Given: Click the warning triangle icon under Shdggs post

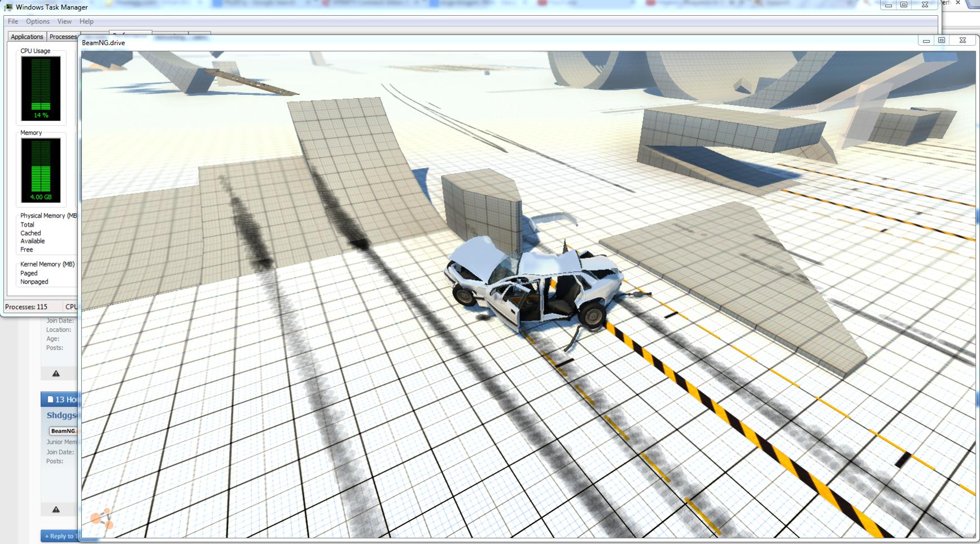Looking at the screenshot, I should click(56, 510).
